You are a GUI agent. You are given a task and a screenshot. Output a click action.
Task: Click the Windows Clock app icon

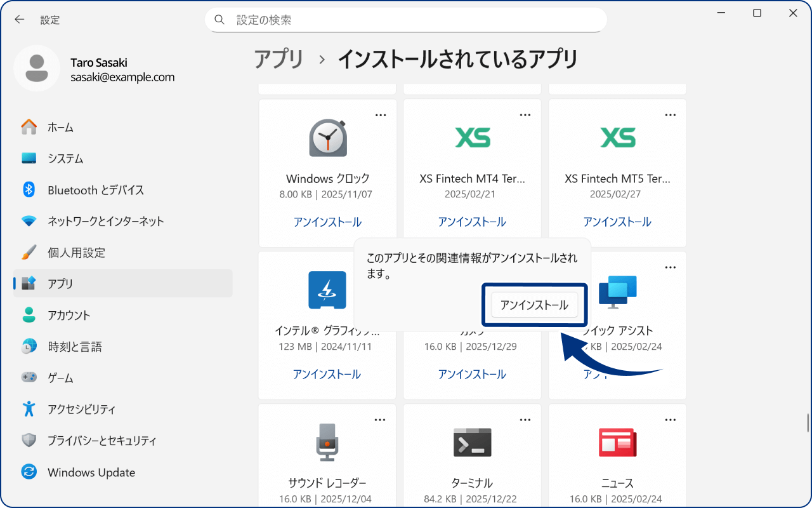pyautogui.click(x=327, y=138)
